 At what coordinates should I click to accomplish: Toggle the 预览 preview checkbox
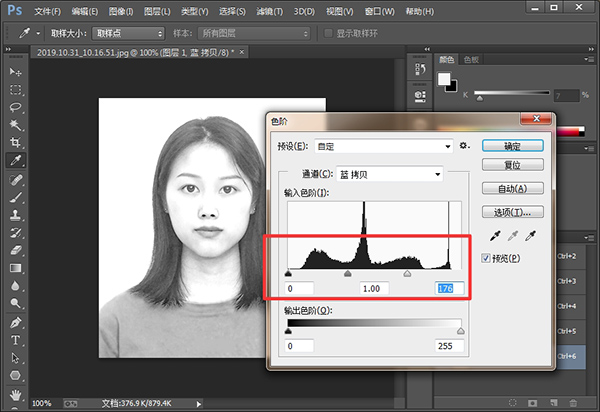(x=488, y=259)
